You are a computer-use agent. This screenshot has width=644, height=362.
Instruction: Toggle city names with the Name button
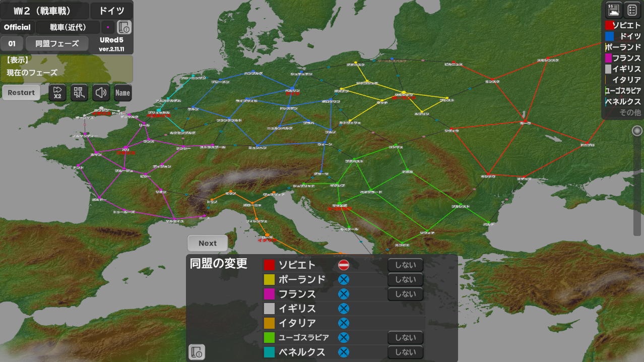122,93
